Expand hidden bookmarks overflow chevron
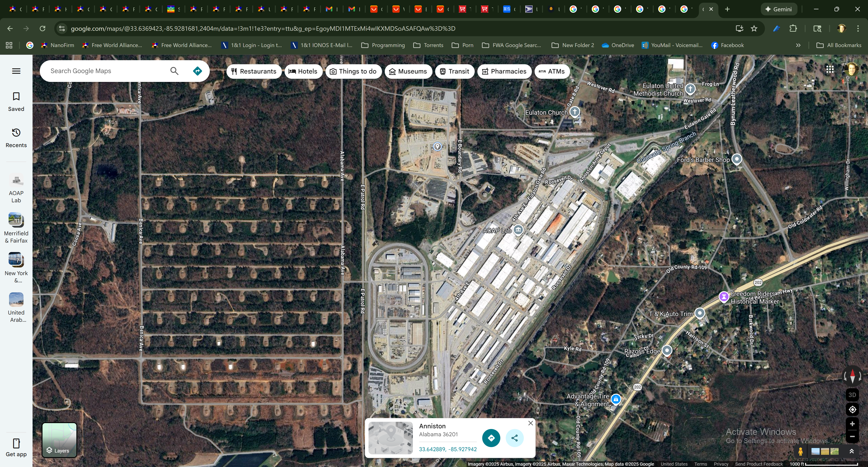The height and width of the screenshot is (467, 868). click(x=798, y=45)
